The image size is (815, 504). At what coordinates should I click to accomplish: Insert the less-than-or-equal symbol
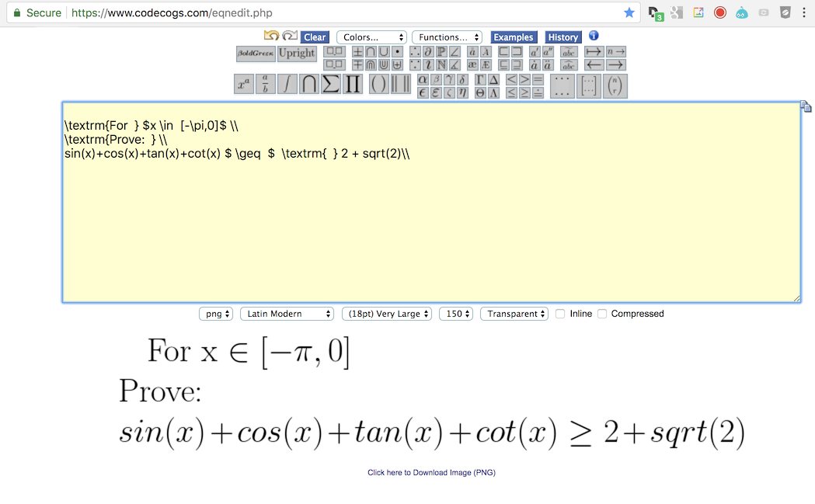point(511,92)
